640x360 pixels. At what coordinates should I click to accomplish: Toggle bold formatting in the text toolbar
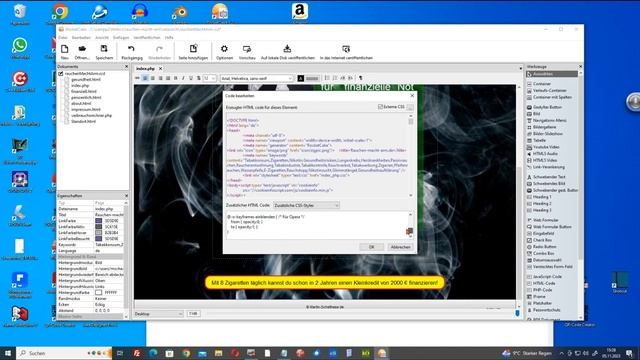(x=176, y=78)
